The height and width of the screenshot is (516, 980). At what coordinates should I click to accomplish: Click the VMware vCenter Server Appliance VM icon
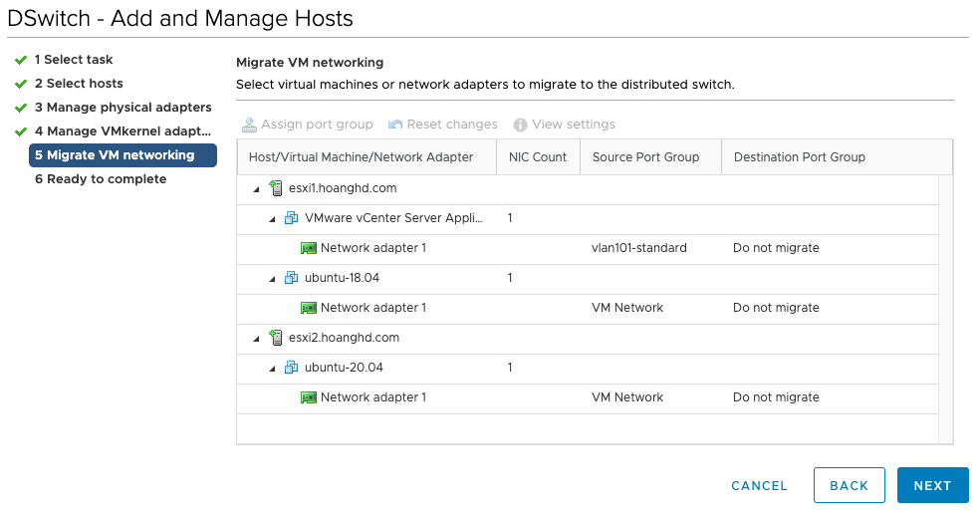tap(291, 218)
